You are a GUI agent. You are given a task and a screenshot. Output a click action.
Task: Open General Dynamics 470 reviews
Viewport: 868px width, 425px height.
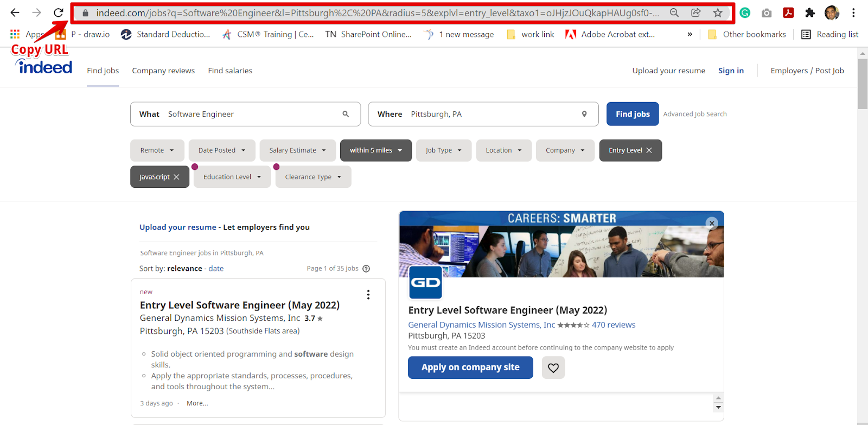click(x=614, y=325)
